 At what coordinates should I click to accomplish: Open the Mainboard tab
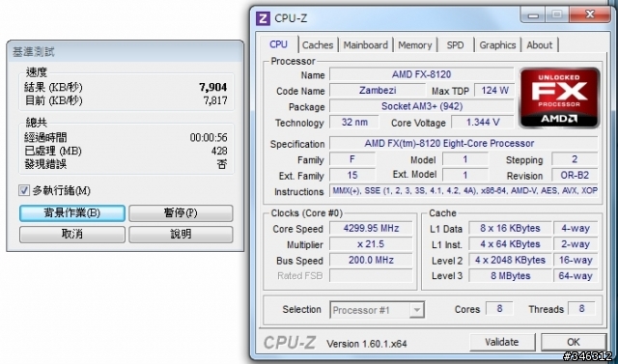(x=365, y=45)
